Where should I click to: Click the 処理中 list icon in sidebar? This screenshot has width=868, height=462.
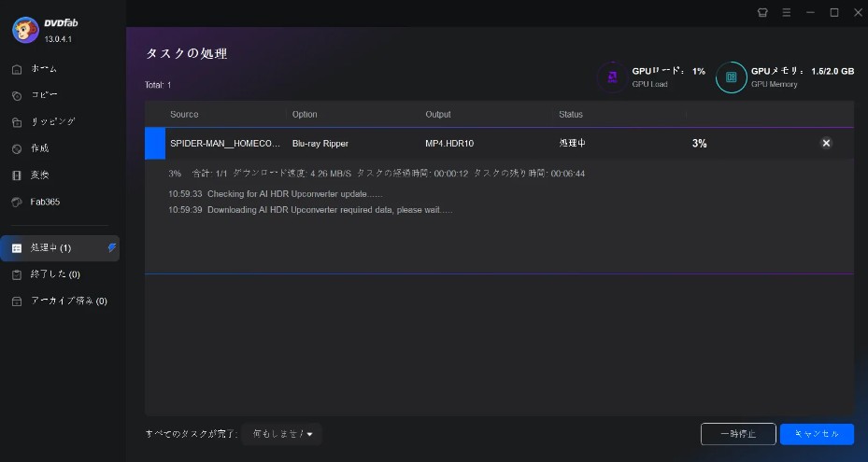click(x=17, y=248)
